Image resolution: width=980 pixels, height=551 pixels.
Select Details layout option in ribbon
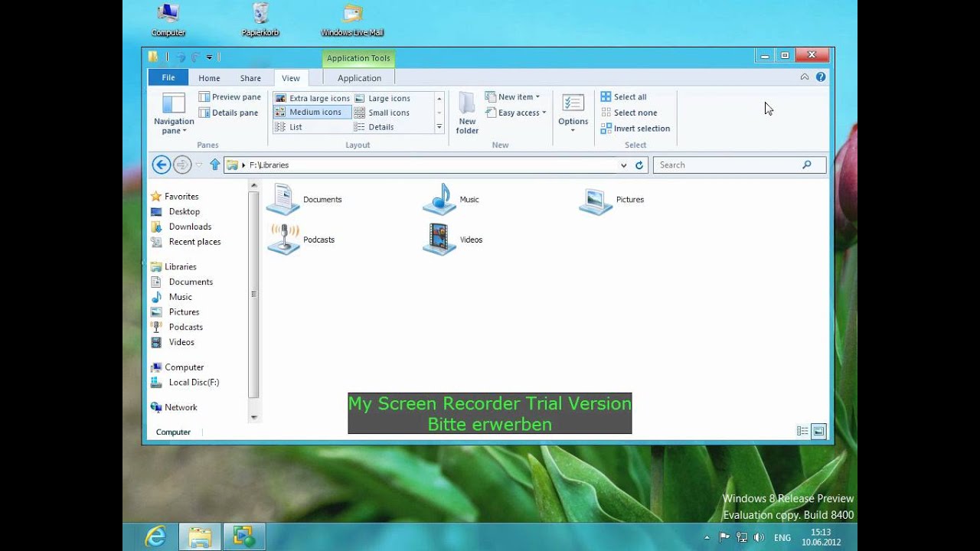click(374, 127)
